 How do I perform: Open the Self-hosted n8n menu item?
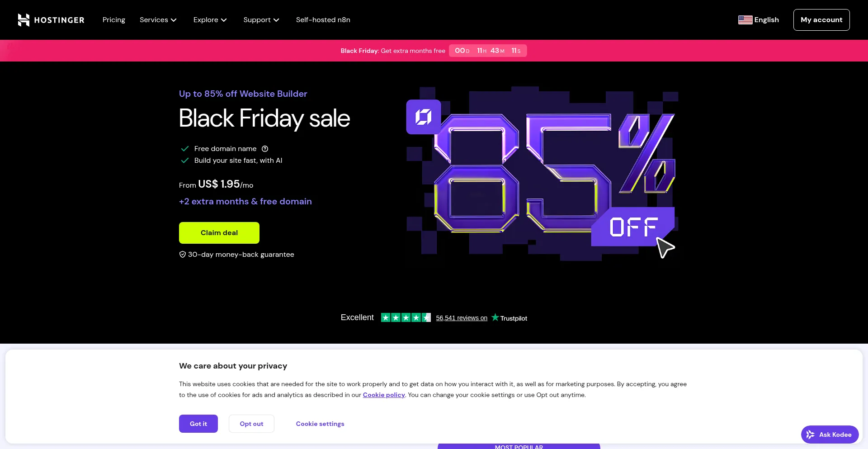(323, 20)
